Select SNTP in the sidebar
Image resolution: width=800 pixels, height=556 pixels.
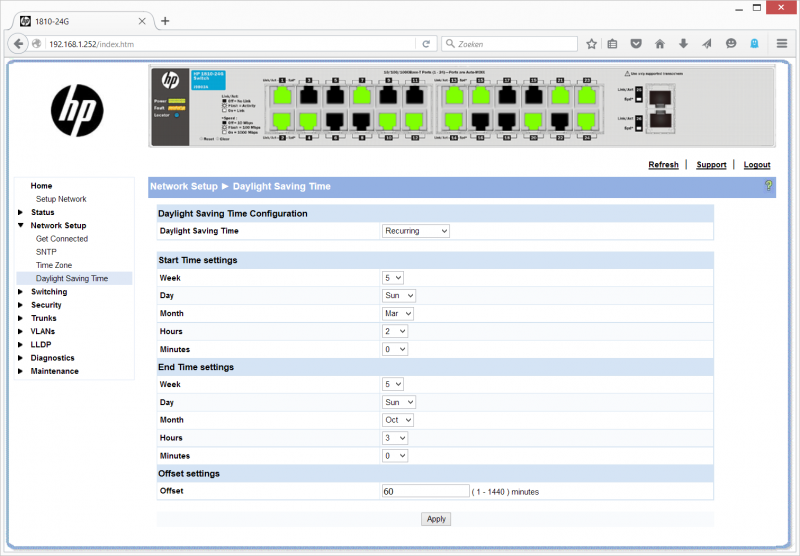tap(46, 252)
